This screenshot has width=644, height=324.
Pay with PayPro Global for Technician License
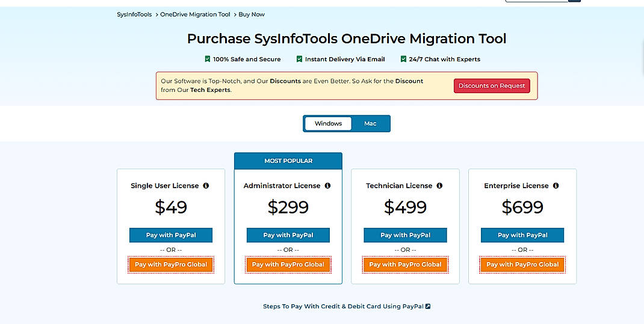pos(405,264)
